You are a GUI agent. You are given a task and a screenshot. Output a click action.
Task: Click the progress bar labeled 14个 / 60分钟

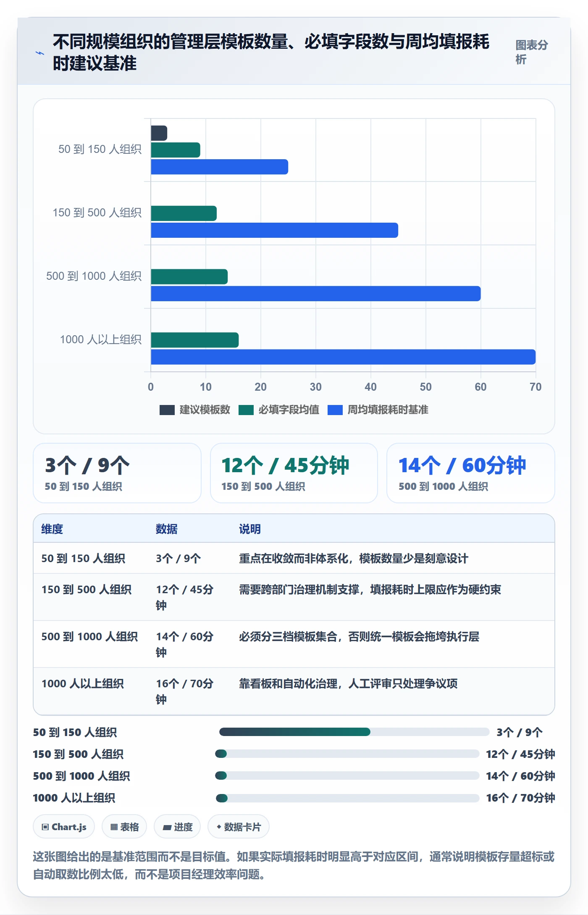click(x=347, y=776)
